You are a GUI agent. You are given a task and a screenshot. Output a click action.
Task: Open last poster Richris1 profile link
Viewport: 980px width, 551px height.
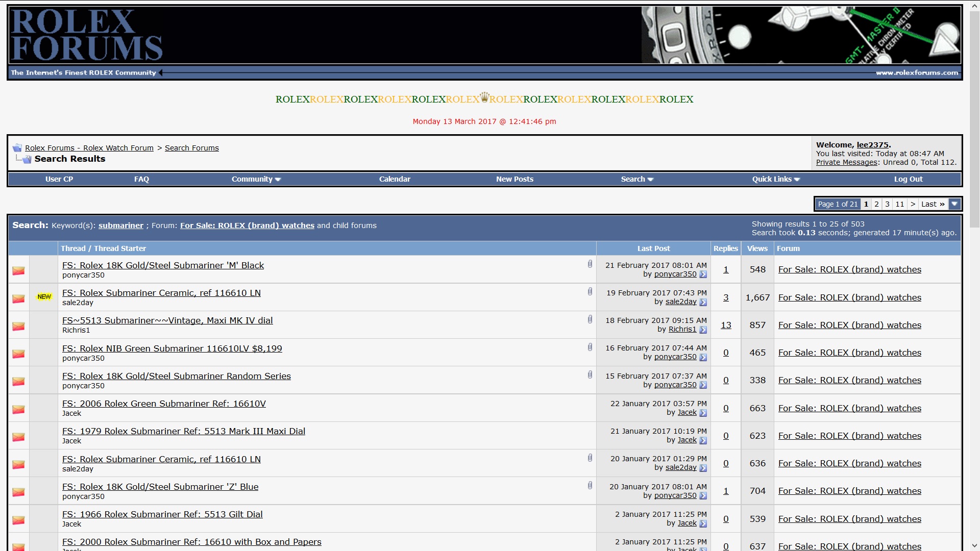pyautogui.click(x=682, y=330)
